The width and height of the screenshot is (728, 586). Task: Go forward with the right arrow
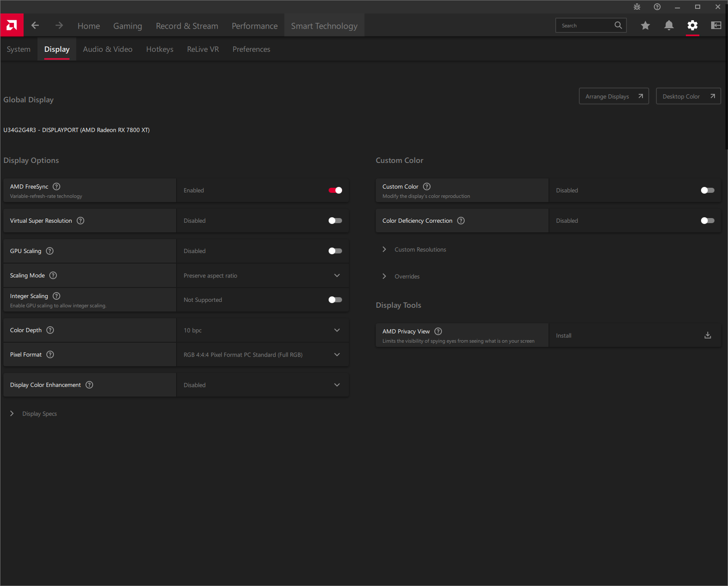[59, 26]
